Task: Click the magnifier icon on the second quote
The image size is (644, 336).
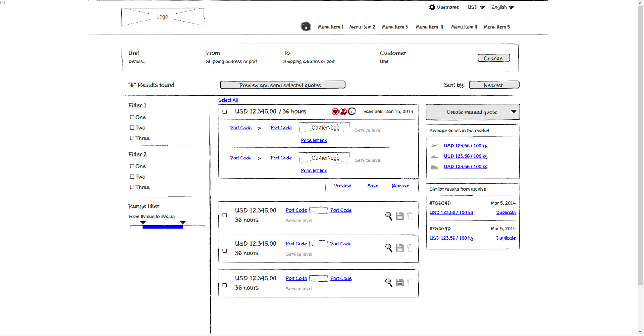Action: 389,216
